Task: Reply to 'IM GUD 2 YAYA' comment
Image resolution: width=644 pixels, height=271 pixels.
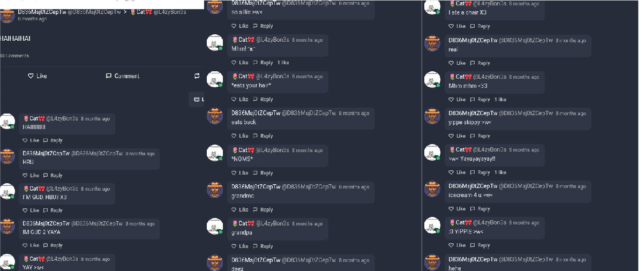Action: (53, 245)
